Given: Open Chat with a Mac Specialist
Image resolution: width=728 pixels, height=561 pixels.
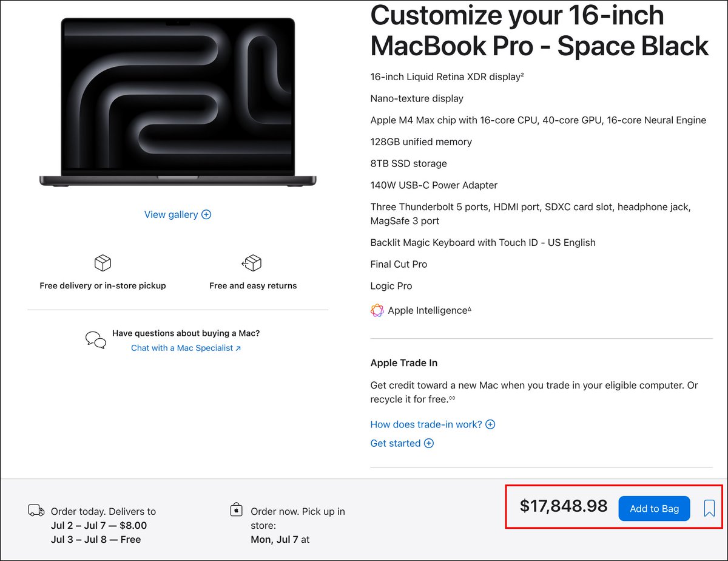Looking at the screenshot, I should (x=186, y=348).
